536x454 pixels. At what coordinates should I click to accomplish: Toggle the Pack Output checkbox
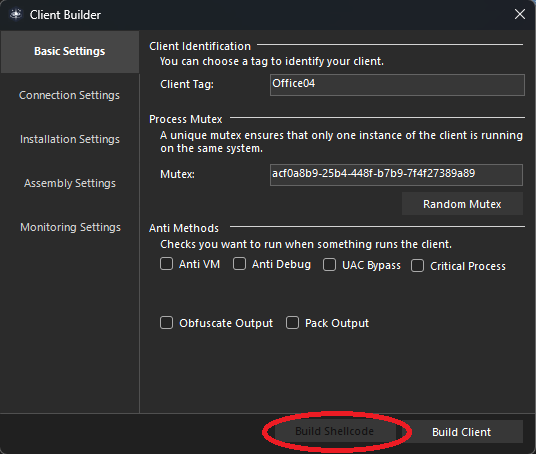pos(293,323)
